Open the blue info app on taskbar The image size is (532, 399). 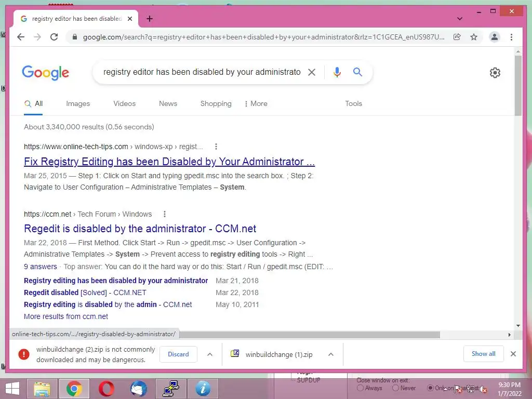(x=203, y=389)
